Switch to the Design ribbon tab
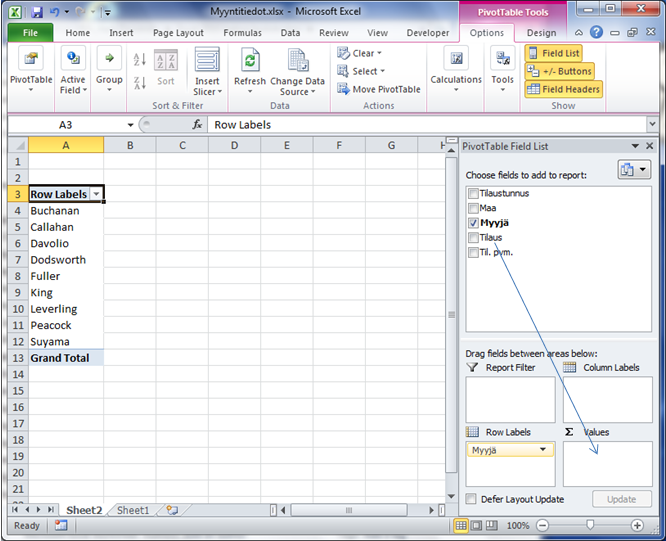 (x=541, y=33)
